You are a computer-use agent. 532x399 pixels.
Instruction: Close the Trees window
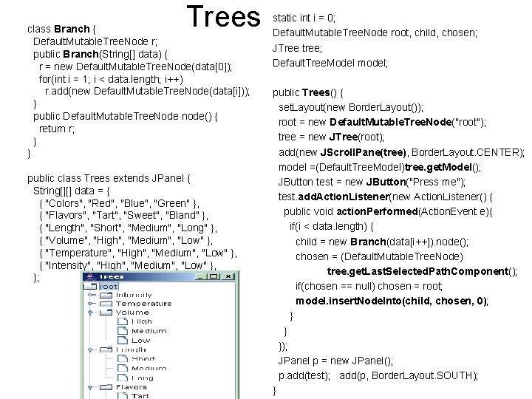(228, 276)
